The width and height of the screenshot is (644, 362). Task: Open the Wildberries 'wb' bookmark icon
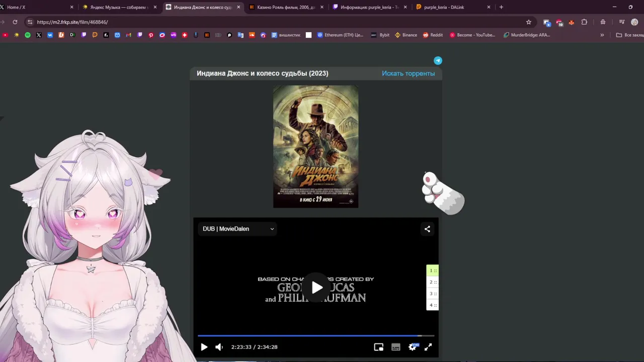(x=174, y=35)
